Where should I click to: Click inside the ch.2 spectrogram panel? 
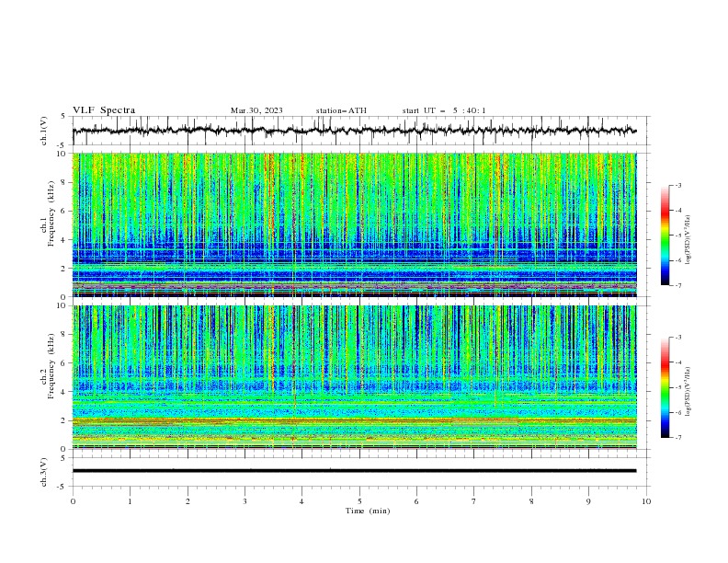tap(354, 377)
